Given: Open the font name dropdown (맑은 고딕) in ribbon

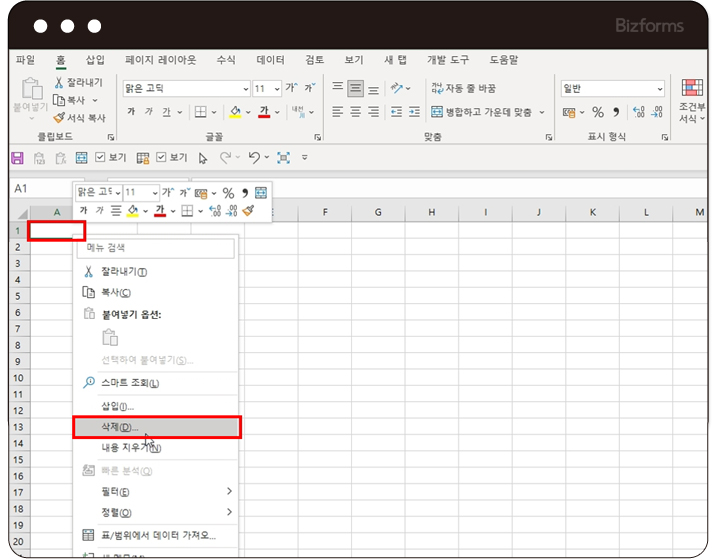Looking at the screenshot, I should click(x=185, y=88).
